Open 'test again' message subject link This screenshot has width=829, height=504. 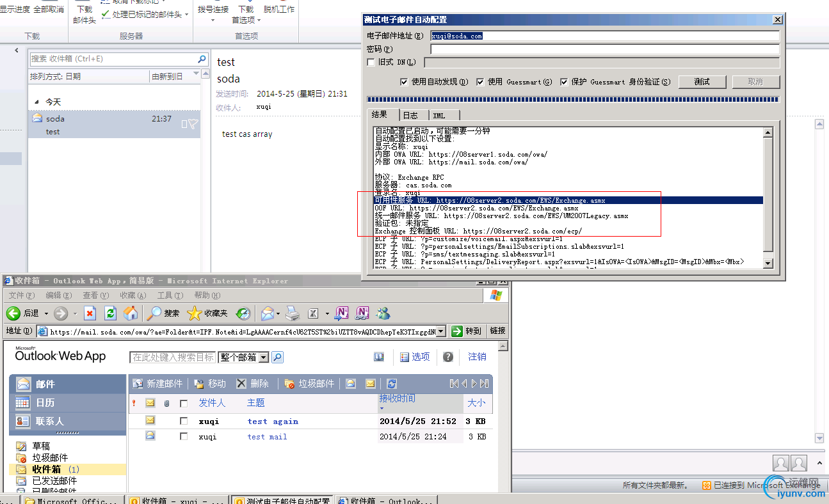[x=273, y=421]
